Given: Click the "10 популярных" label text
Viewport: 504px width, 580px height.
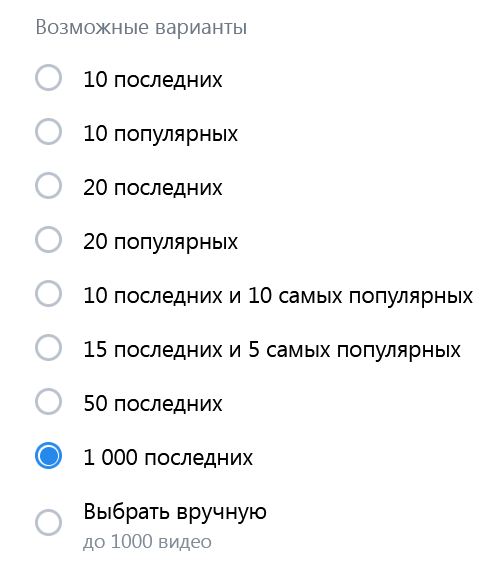Looking at the screenshot, I should [x=160, y=134].
